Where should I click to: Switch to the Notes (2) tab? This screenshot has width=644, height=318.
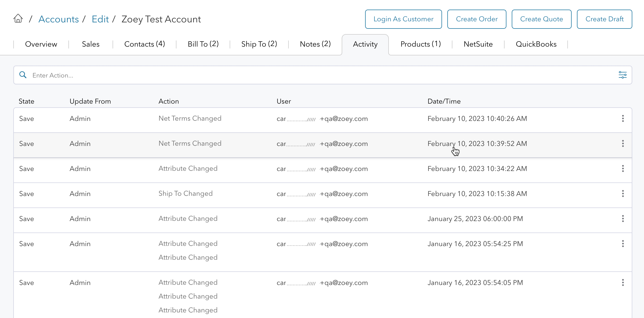coord(315,44)
